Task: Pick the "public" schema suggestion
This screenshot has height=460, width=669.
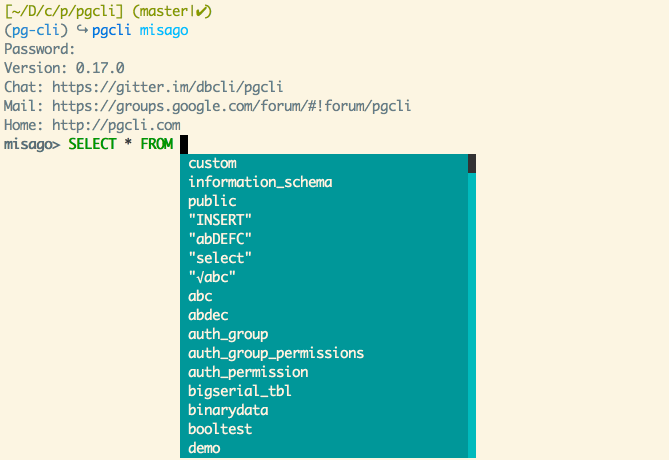Action: point(212,201)
